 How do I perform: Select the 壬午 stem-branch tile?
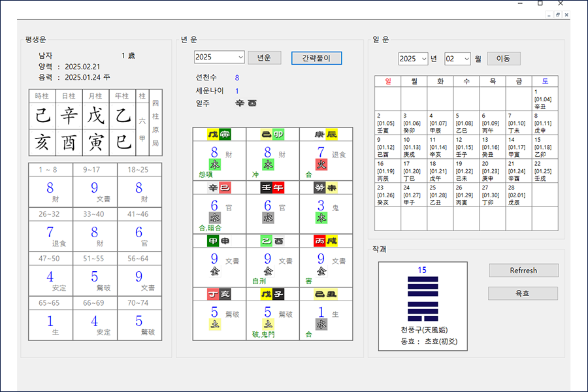272,188
